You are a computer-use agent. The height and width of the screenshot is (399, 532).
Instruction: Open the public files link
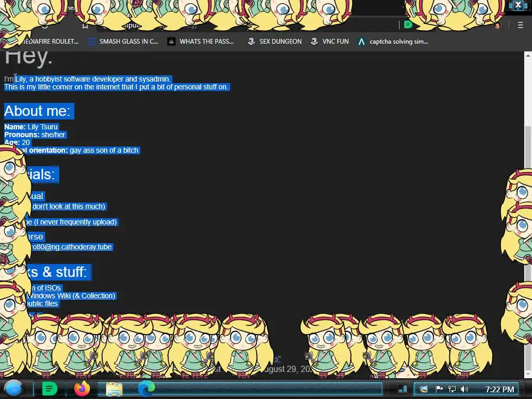[42, 303]
